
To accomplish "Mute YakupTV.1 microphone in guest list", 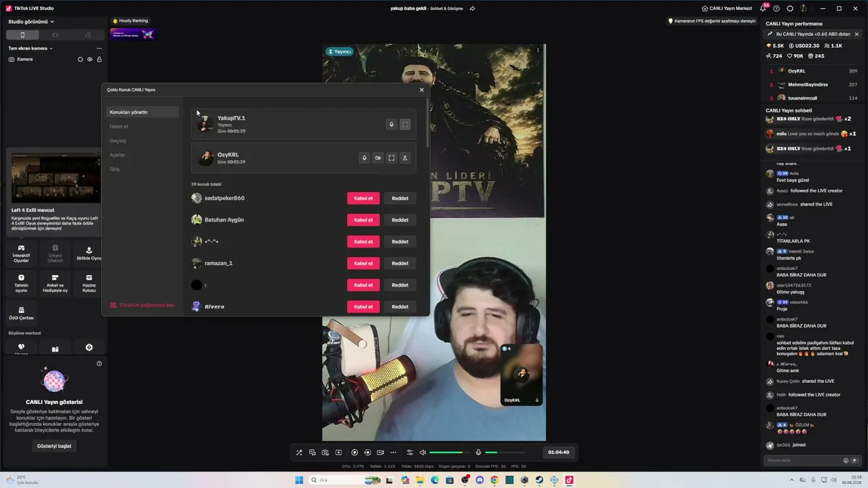I will tap(391, 124).
